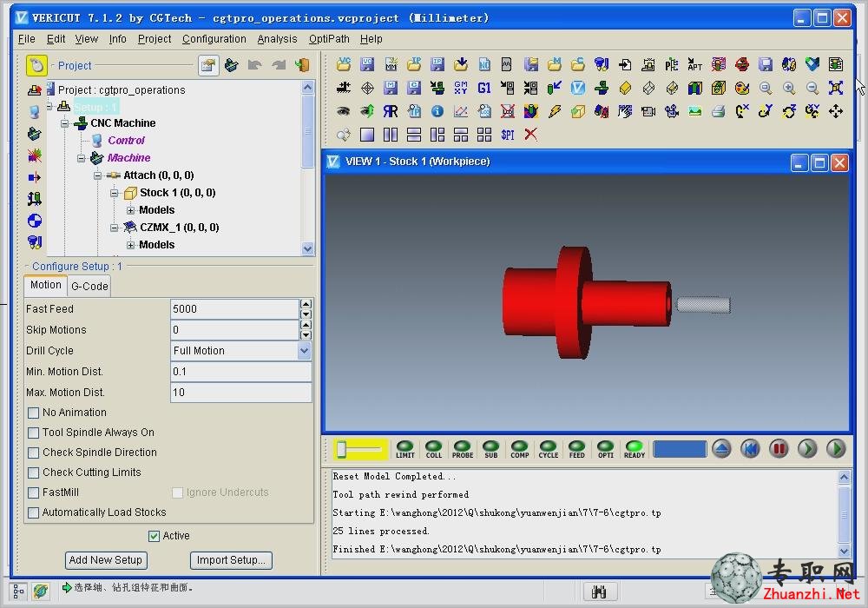This screenshot has width=868, height=608.
Task: Click the Zoom In magnifier icon
Action: [x=789, y=88]
